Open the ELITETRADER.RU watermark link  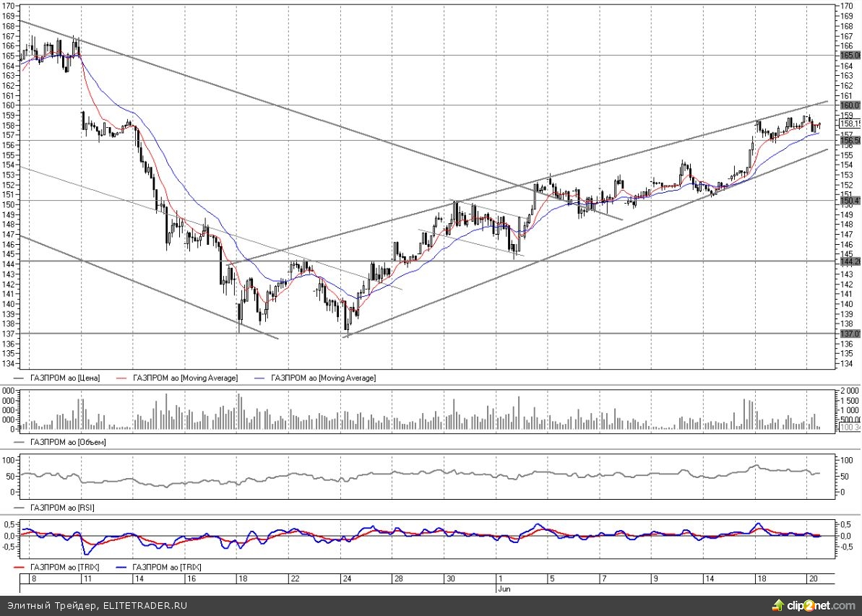coord(145,605)
